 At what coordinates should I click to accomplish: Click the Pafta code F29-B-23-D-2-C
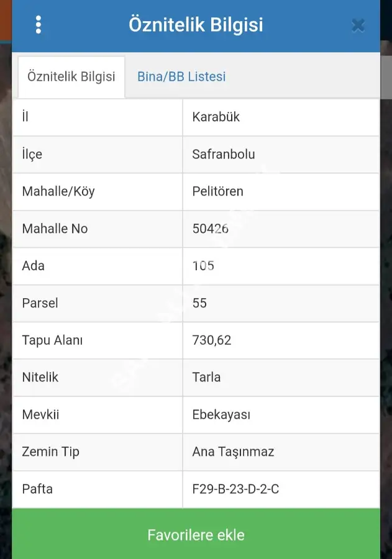[x=235, y=489]
